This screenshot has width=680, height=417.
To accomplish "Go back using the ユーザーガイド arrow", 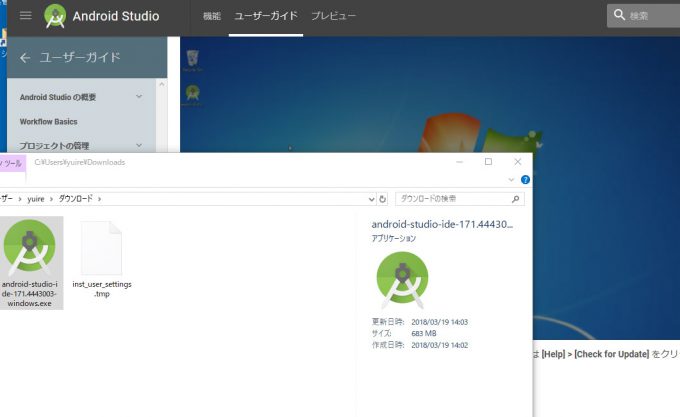I will [x=25, y=58].
